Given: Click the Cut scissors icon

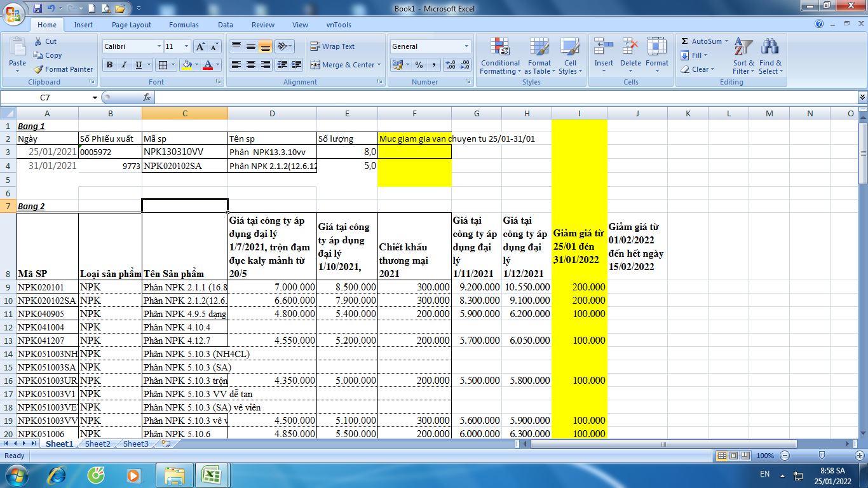Looking at the screenshot, I should click(38, 41).
